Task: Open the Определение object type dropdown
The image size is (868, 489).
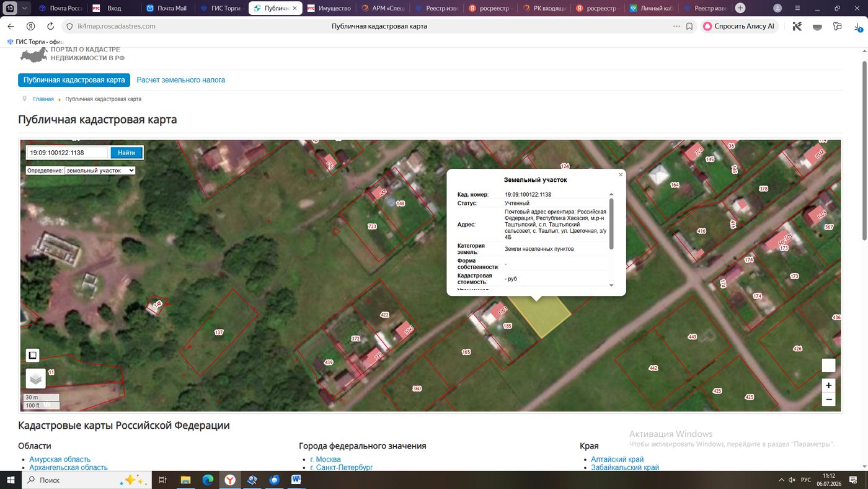Action: (100, 170)
